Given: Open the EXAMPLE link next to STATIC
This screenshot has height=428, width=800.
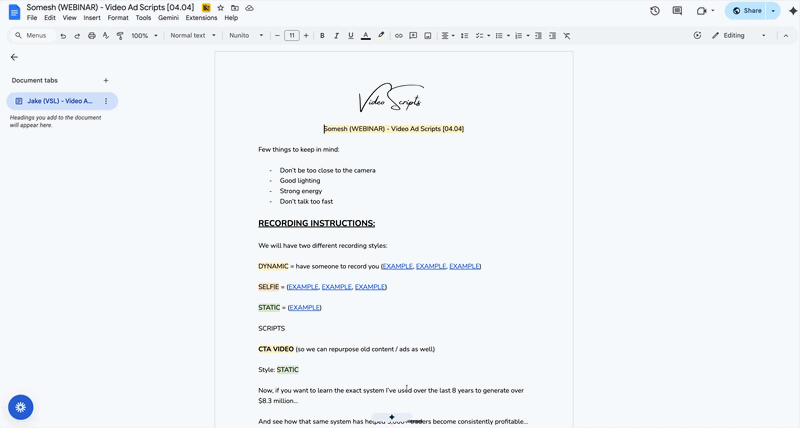Looking at the screenshot, I should point(305,308).
